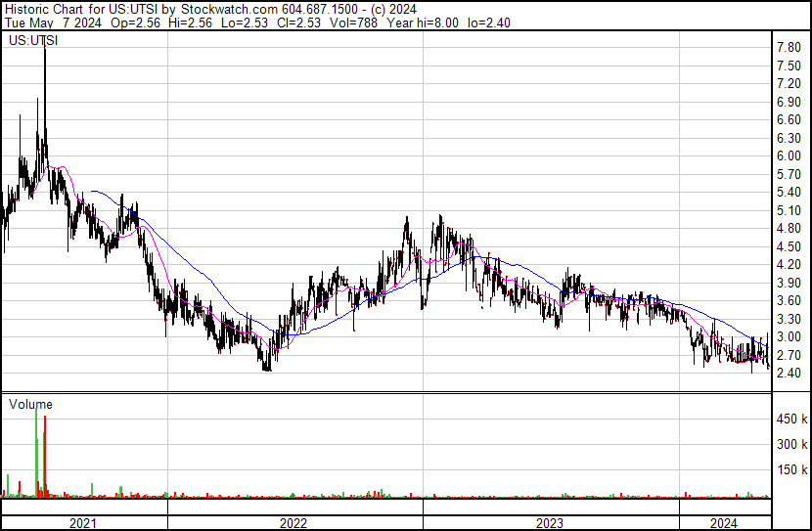Select the 2024 year label on timeline
The height and width of the screenshot is (531, 812).
tap(724, 523)
